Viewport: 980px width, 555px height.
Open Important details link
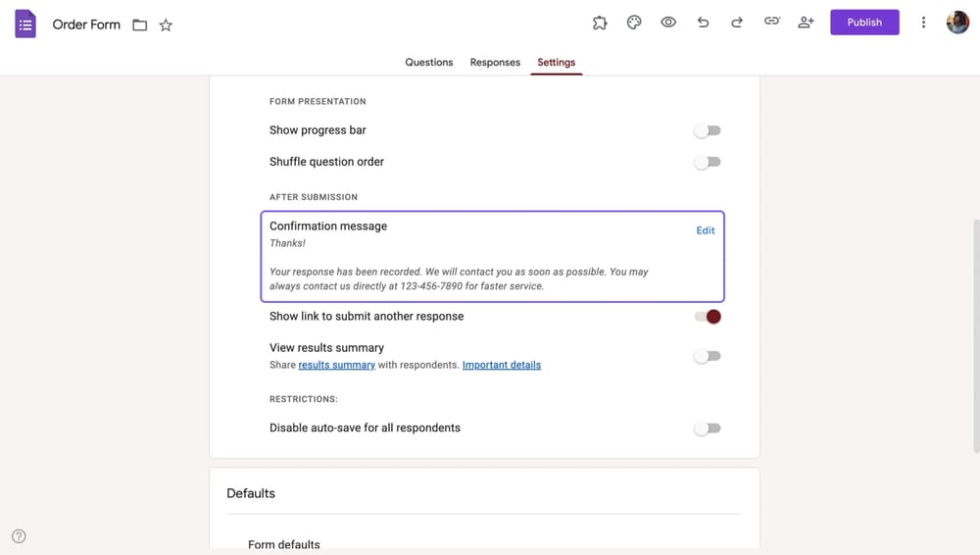pos(501,365)
